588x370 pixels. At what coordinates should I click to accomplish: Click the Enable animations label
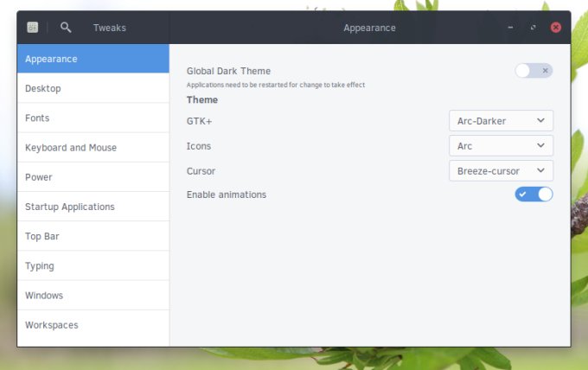[227, 195]
